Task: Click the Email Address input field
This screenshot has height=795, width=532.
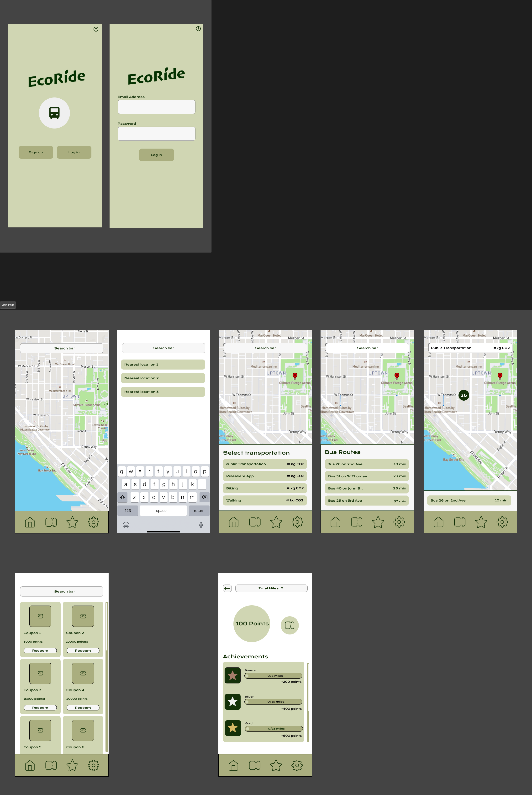Action: pyautogui.click(x=156, y=107)
